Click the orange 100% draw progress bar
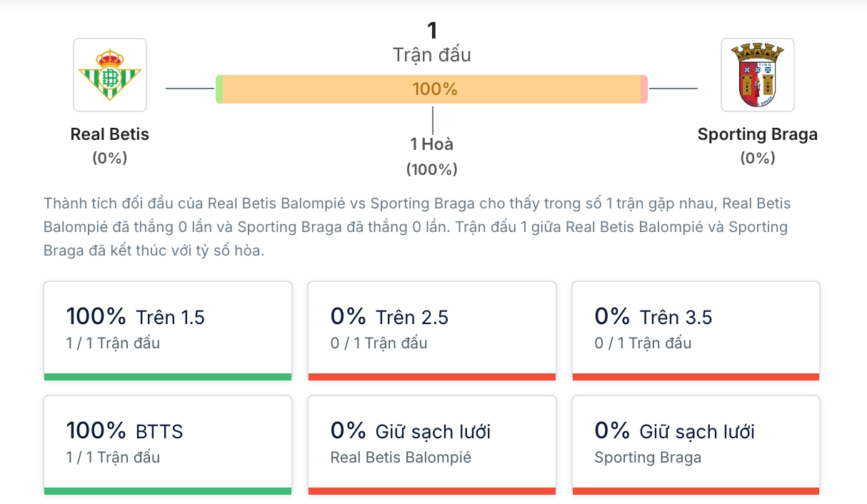Screen dimensions: 867x504 (431, 89)
